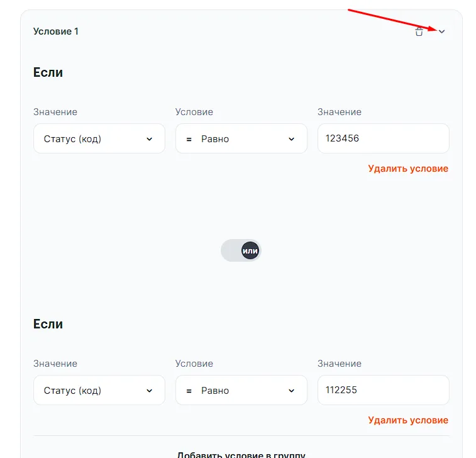Click the chevron arrow in the second Статус (код) field
Screen dimensions: 476x458
149,391
